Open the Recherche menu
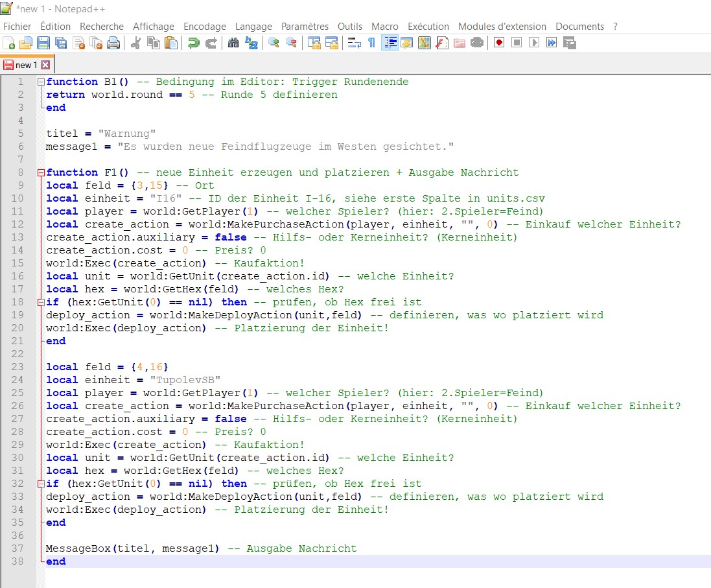711x588 pixels. (x=102, y=27)
